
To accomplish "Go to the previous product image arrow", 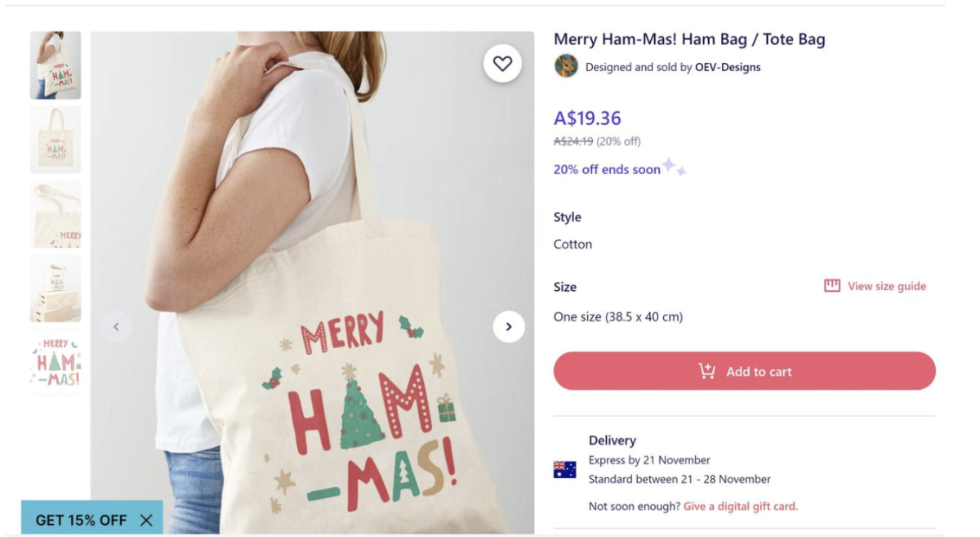I will pos(116,327).
